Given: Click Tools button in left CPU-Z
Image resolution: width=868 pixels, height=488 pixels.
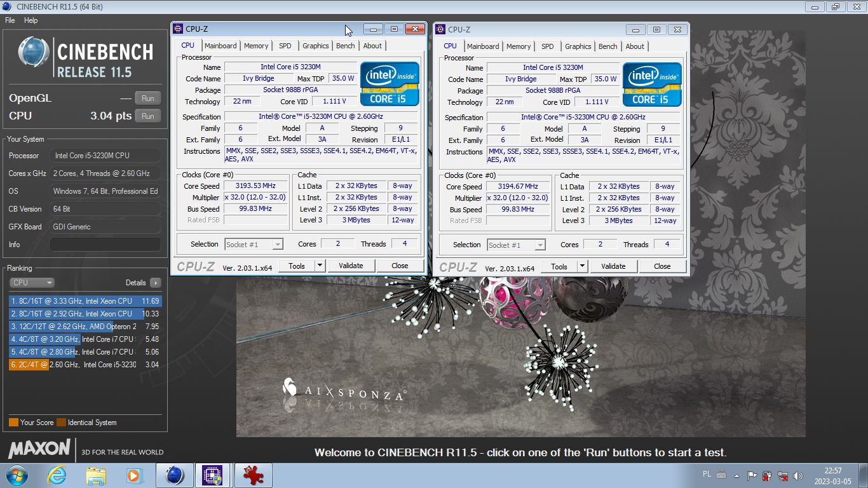Looking at the screenshot, I should coord(297,266).
